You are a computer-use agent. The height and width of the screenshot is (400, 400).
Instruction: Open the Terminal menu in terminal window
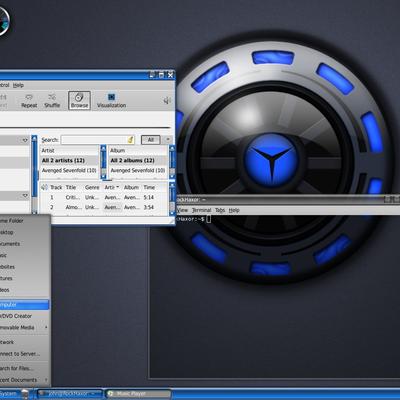click(202, 210)
